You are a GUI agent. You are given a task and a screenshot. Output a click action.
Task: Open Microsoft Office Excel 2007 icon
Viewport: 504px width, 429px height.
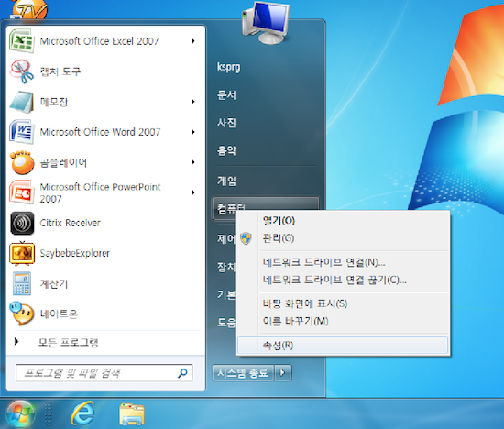click(x=22, y=41)
